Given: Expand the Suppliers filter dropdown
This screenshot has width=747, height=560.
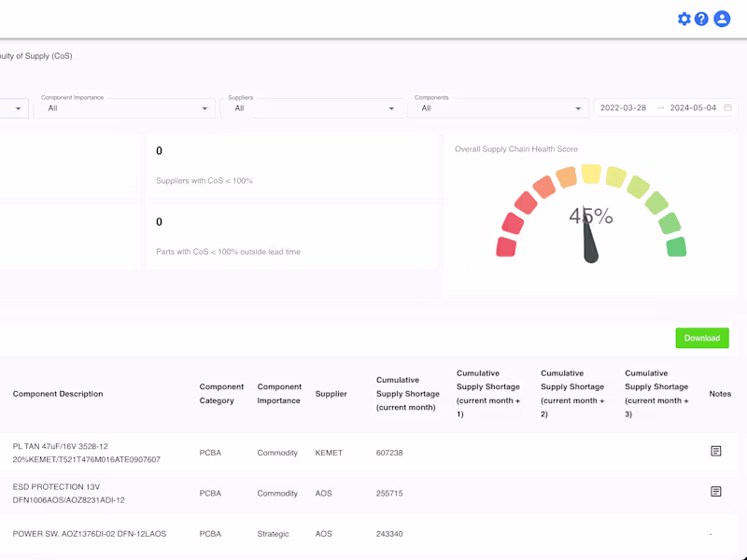Looking at the screenshot, I should pos(311,108).
